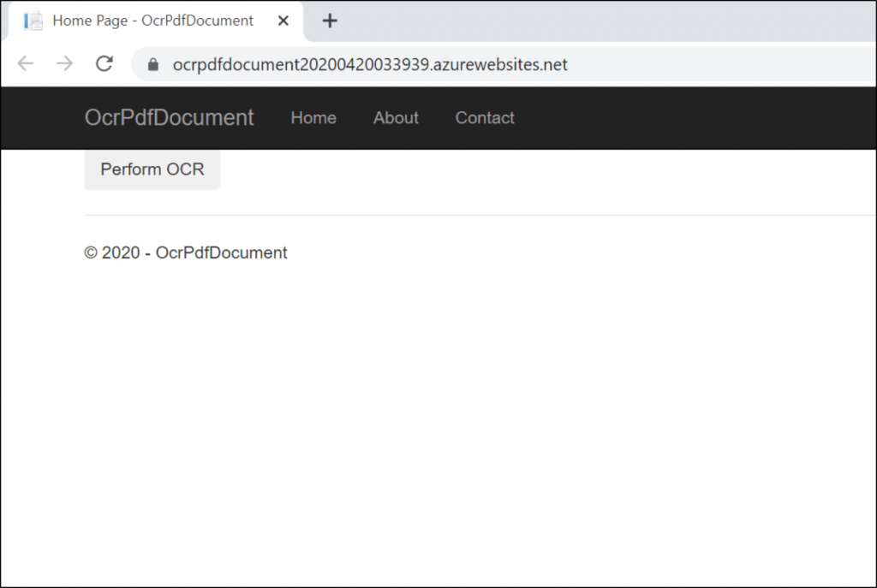Close the Home Page - OcrPdfDocument tab

pyautogui.click(x=283, y=21)
